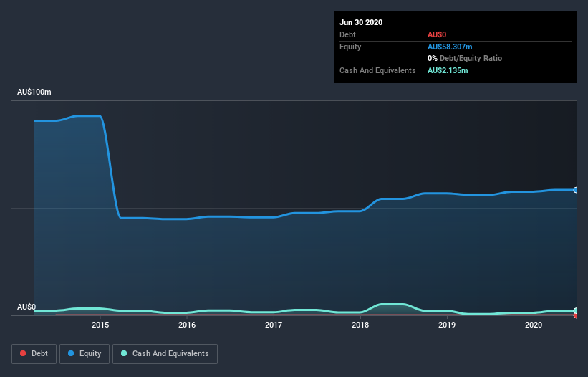Screen dimensions: 588x377
Task: Click the 2017 x-axis label
Action: 274,325
